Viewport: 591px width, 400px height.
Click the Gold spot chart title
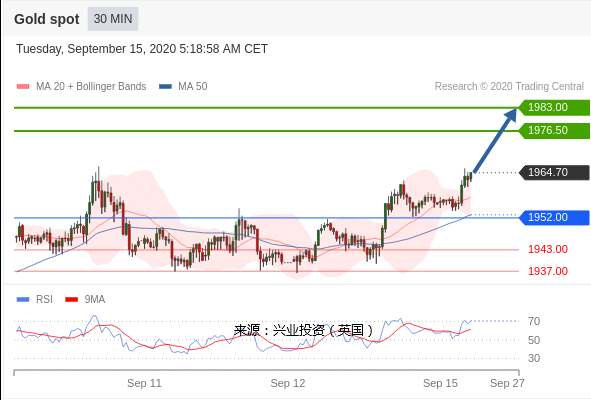point(47,19)
